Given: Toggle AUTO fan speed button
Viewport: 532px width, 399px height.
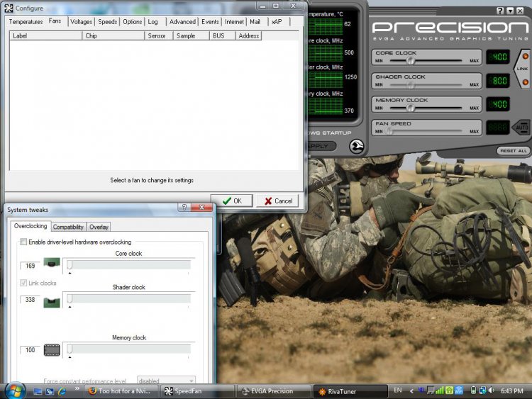Looking at the screenshot, I should click(522, 128).
